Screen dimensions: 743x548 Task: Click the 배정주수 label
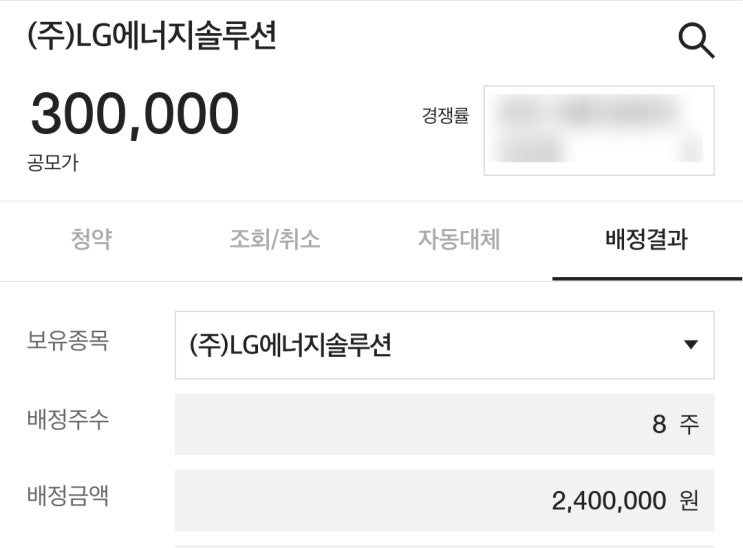click(x=68, y=419)
